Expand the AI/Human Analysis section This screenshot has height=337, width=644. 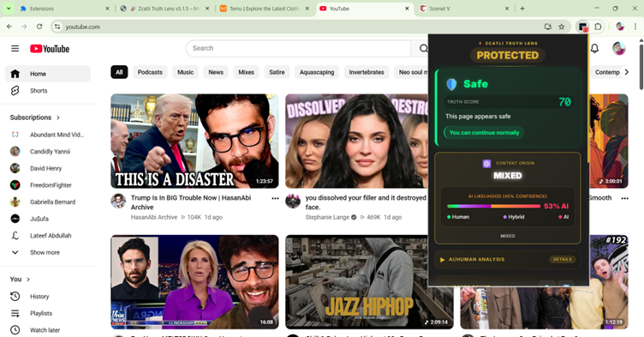[x=507, y=260]
